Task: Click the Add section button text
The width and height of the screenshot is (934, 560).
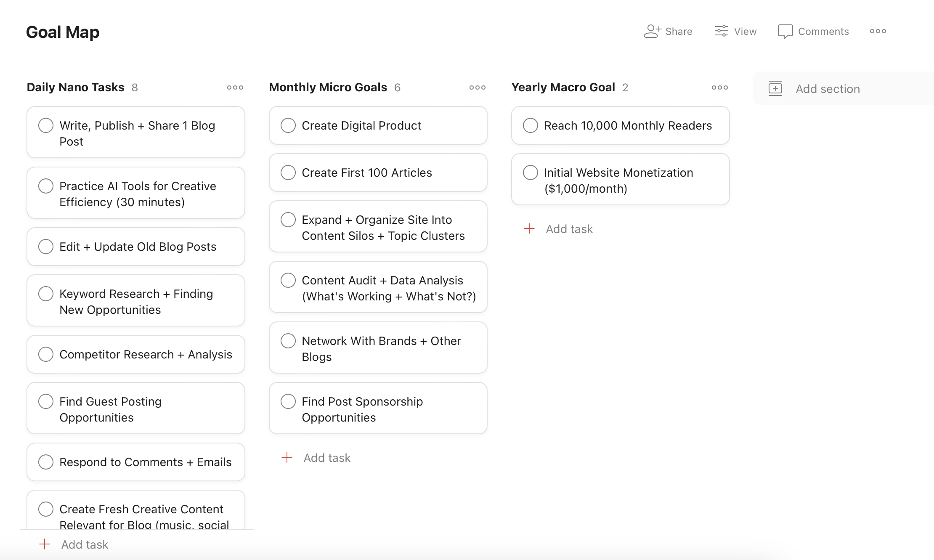Action: pos(828,89)
